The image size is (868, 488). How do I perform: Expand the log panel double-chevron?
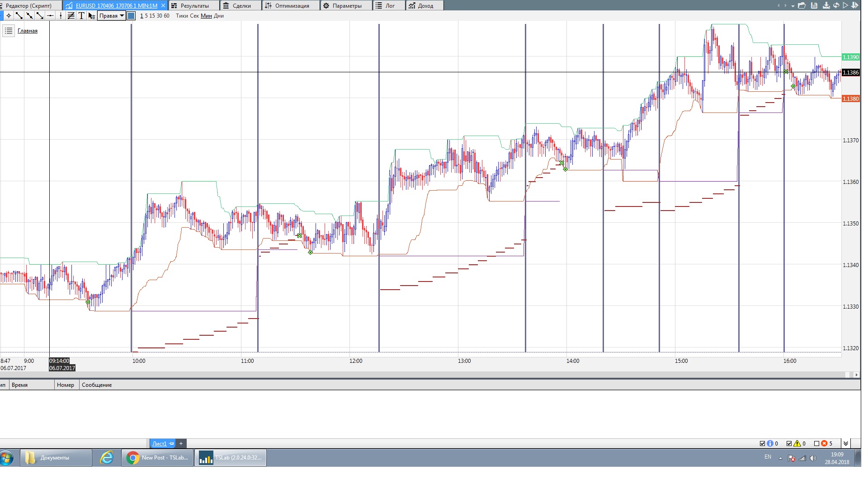pyautogui.click(x=846, y=443)
